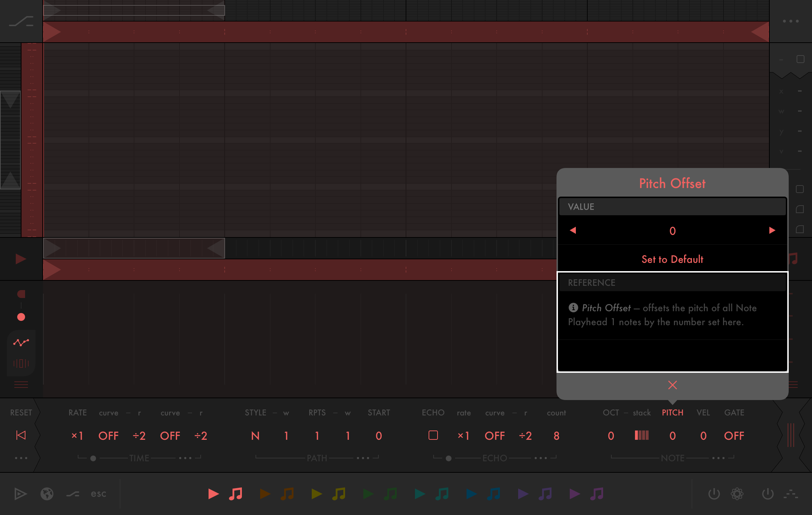The width and height of the screenshot is (812, 515).
Task: Close the Pitch Offset popup
Action: coord(672,385)
